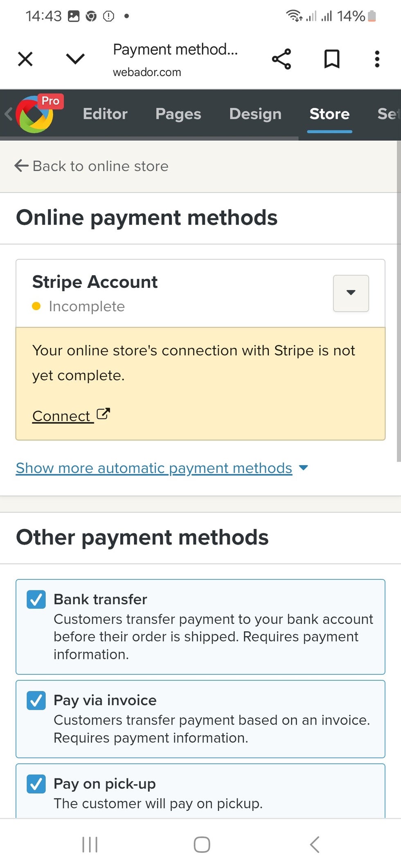Collapse browser sheet with down chevron
The image size is (401, 868).
pos(75,59)
